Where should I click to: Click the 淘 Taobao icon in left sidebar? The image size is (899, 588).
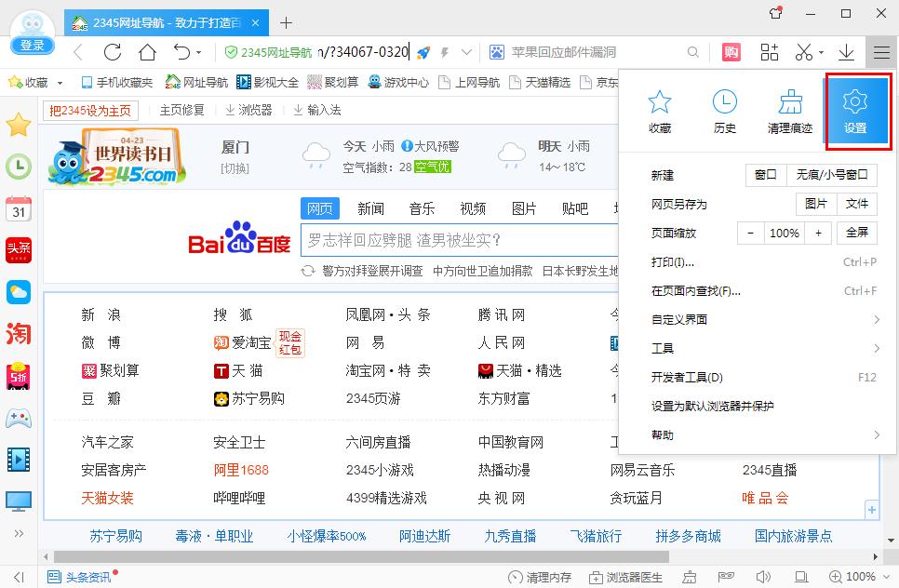click(19, 333)
